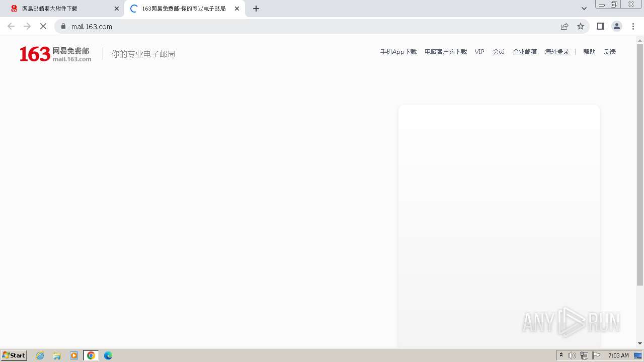The width and height of the screenshot is (644, 362).
Task: Open Action Center flag icon
Action: (596, 355)
